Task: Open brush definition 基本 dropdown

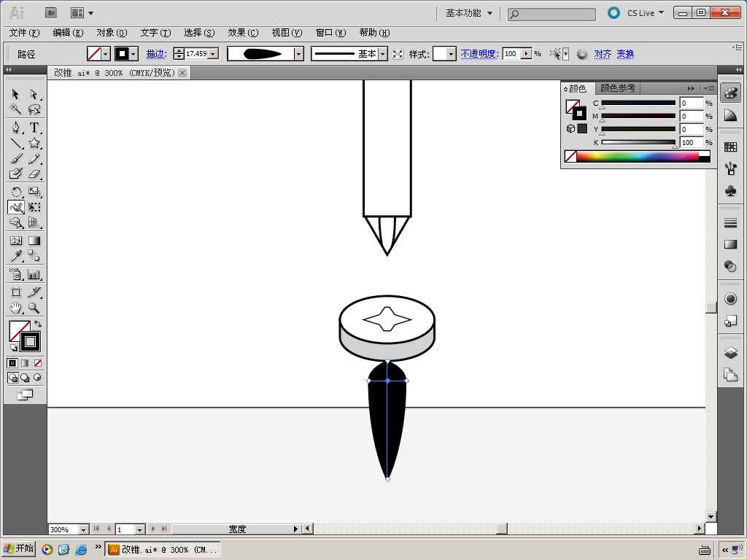Action: pyautogui.click(x=382, y=54)
